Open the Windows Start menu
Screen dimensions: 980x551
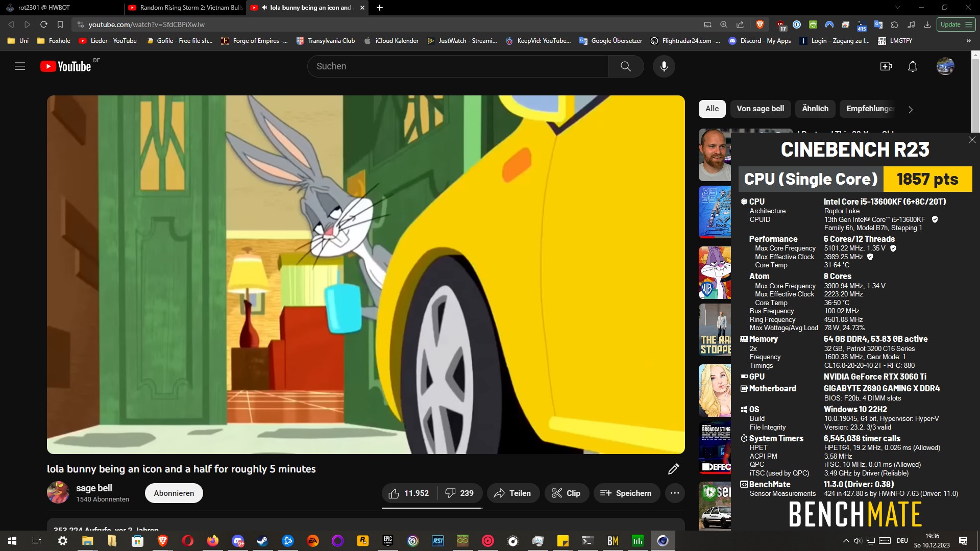click(12, 541)
